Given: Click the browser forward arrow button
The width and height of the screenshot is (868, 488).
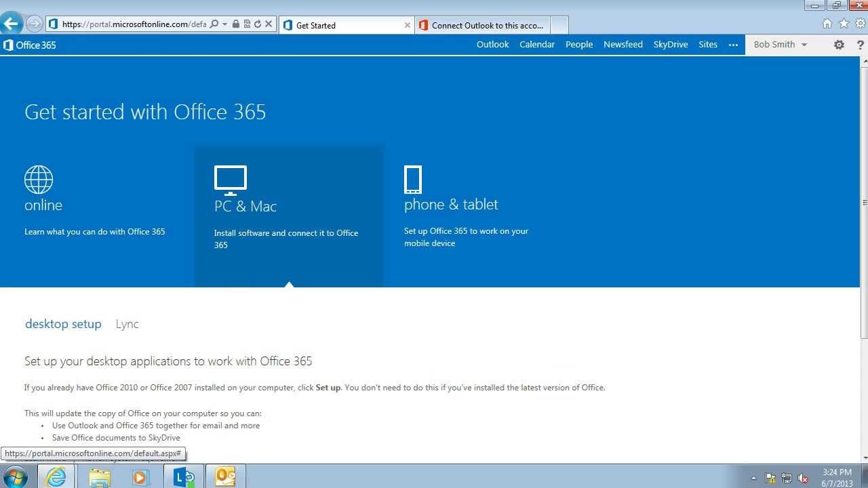Looking at the screenshot, I should point(34,24).
